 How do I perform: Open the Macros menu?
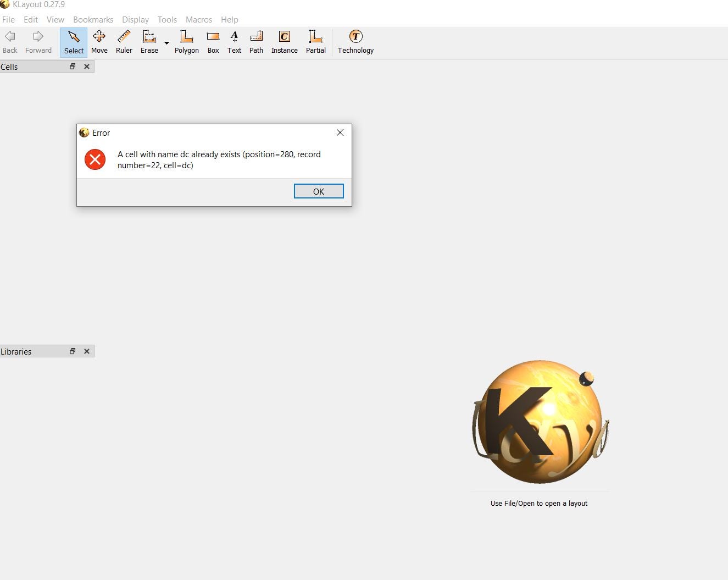(199, 19)
